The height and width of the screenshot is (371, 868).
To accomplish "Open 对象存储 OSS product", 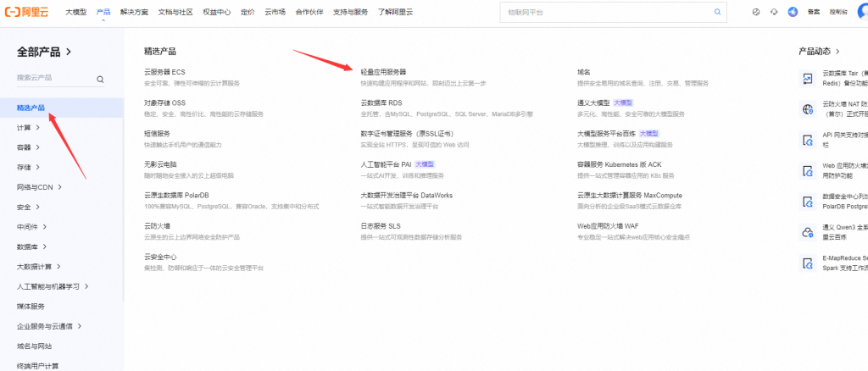I will [x=164, y=102].
